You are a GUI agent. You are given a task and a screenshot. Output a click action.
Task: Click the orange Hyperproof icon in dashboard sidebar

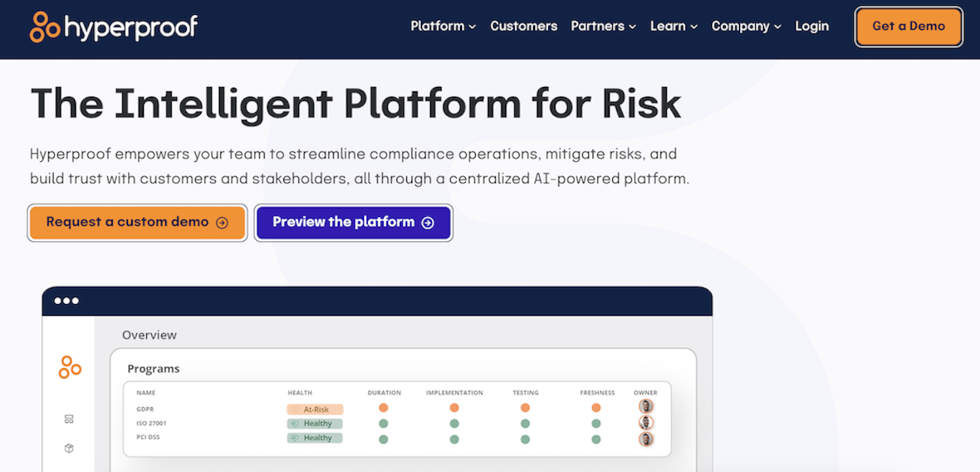pyautogui.click(x=69, y=367)
